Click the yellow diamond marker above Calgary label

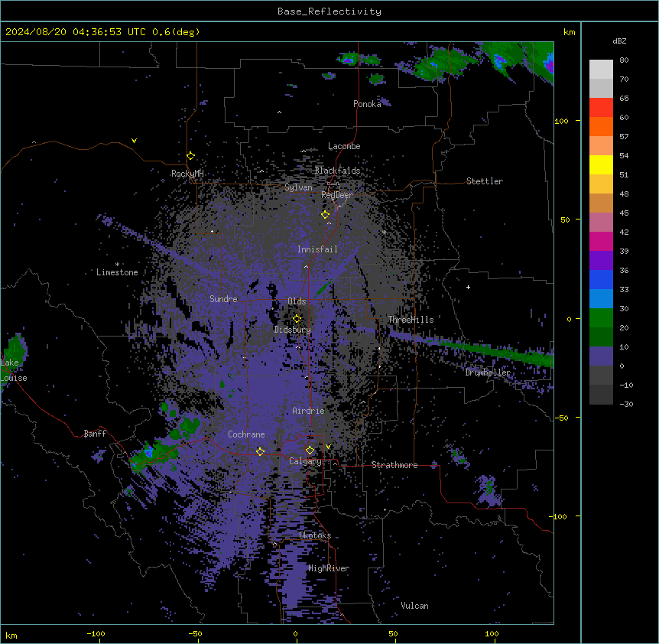point(310,450)
